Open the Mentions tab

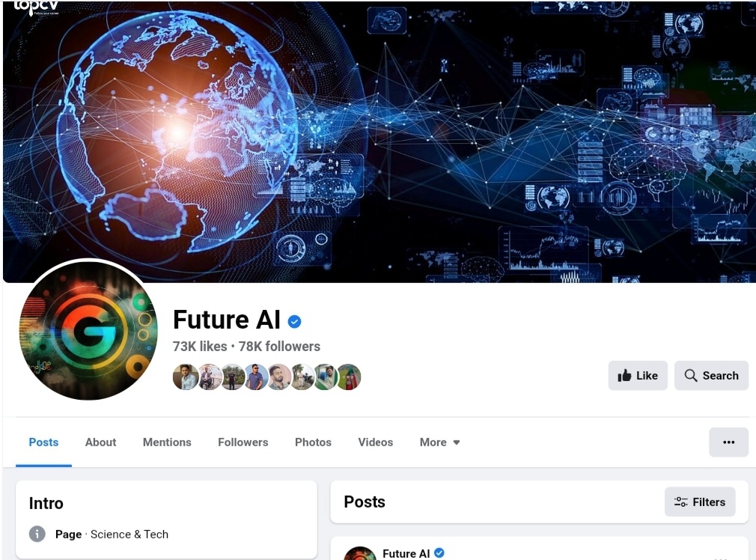(x=167, y=442)
